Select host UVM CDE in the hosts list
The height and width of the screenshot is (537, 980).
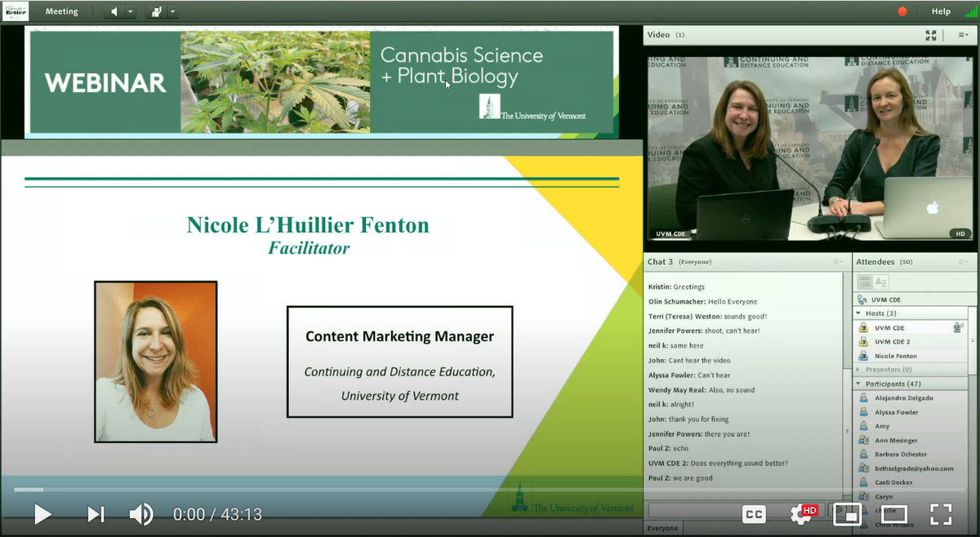click(x=910, y=328)
